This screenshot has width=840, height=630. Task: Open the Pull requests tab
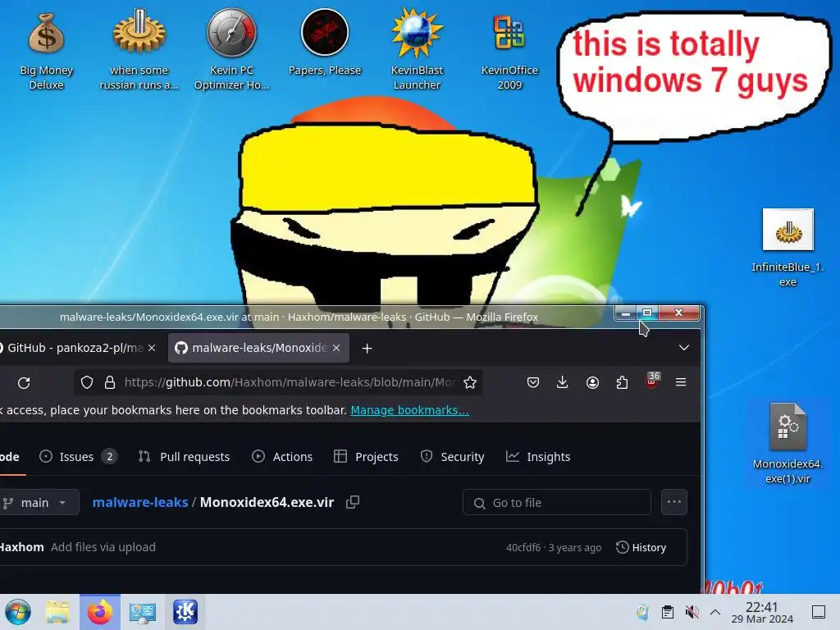(185, 456)
